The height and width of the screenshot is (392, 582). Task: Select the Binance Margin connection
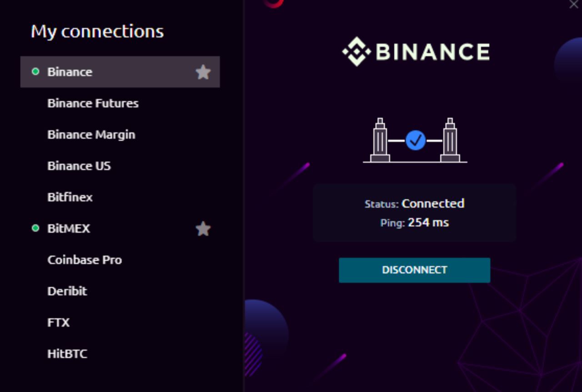91,135
